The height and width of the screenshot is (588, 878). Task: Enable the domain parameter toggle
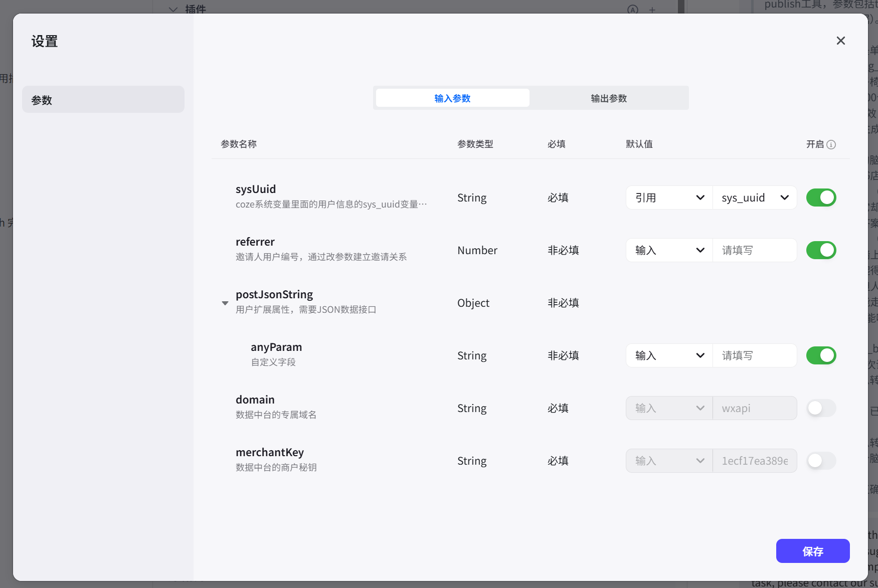point(820,408)
